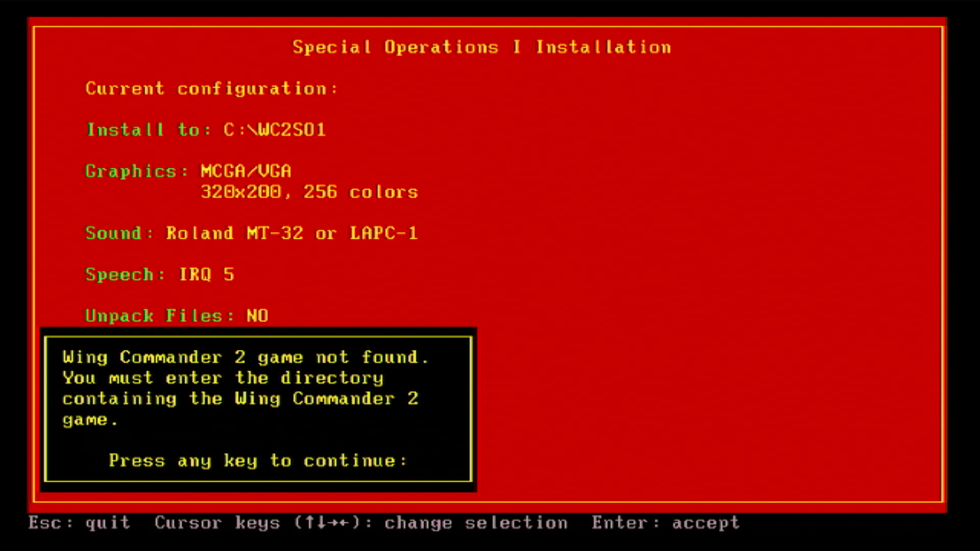Toggle the Unpack Files NO value
This screenshot has width=980, height=551.
257,316
